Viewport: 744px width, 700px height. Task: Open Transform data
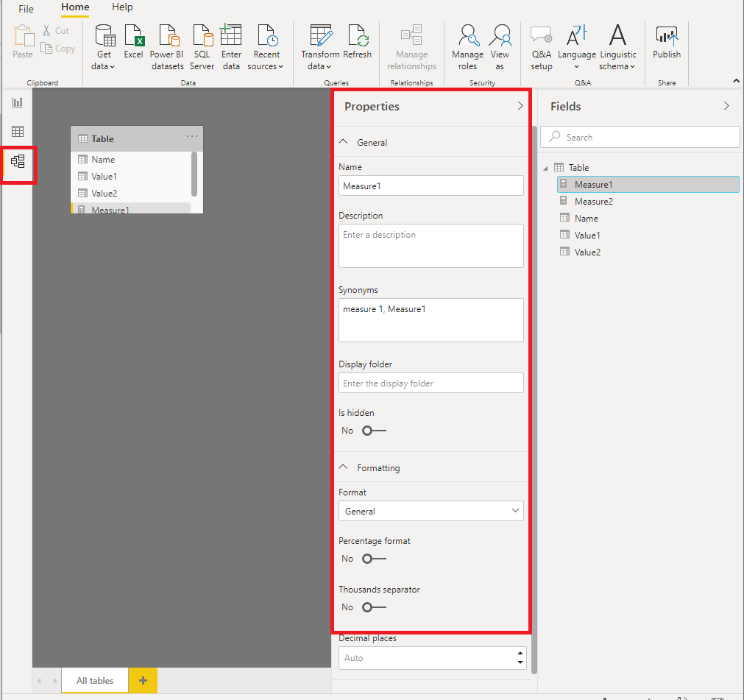(x=320, y=47)
